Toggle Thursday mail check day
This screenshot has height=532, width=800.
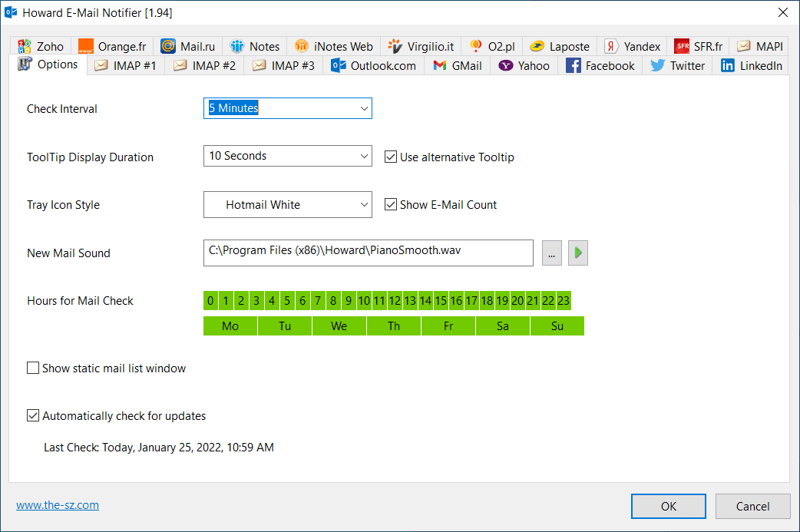(394, 326)
